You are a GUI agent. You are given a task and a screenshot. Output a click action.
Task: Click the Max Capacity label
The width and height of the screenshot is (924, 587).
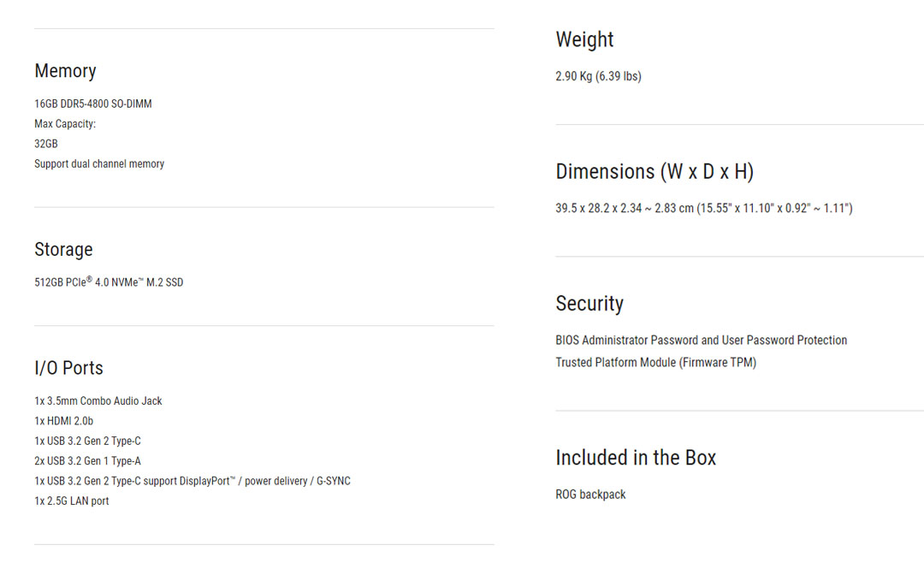click(x=65, y=124)
